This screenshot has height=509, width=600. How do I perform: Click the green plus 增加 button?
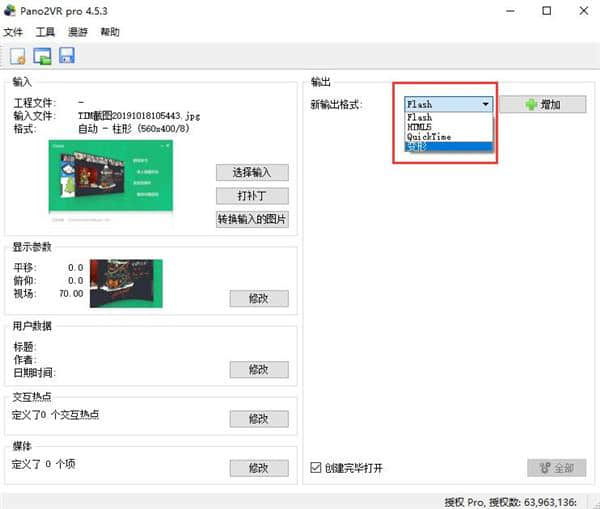541,104
